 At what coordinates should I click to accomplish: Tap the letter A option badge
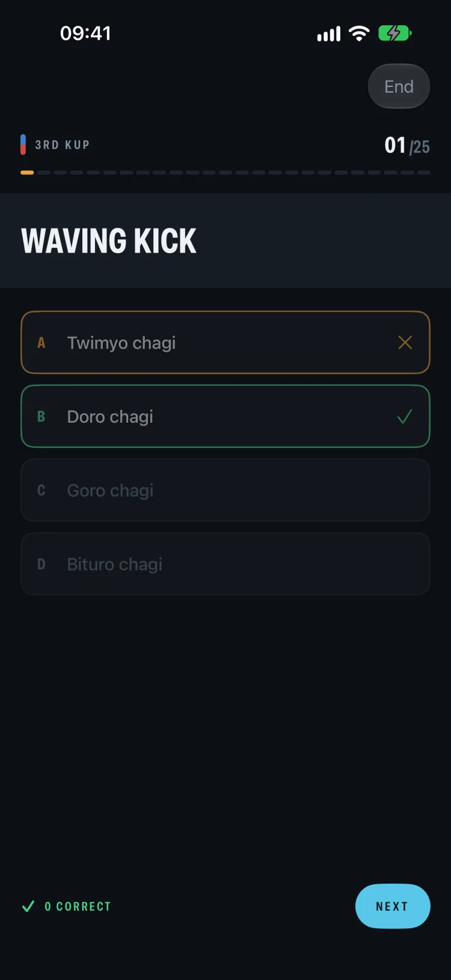click(x=41, y=343)
